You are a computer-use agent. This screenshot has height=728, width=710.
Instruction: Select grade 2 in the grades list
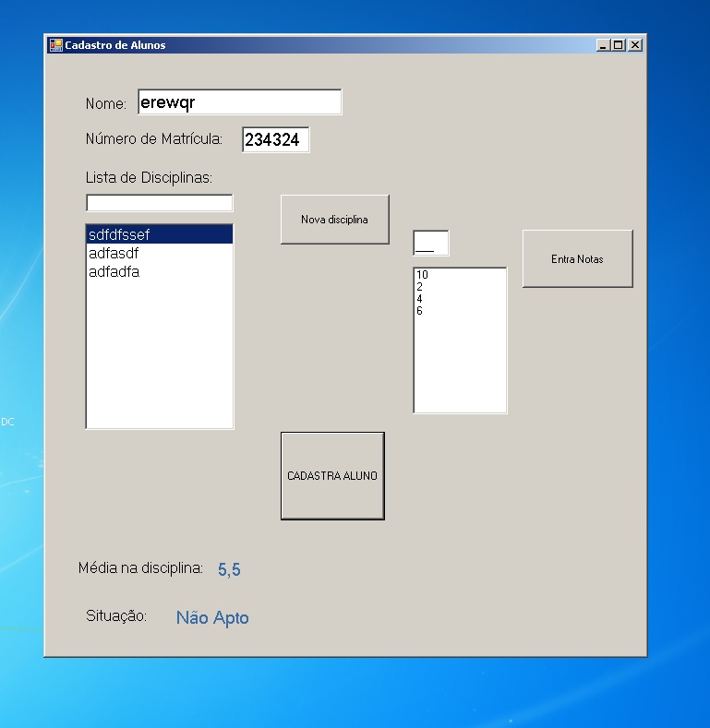pos(420,287)
